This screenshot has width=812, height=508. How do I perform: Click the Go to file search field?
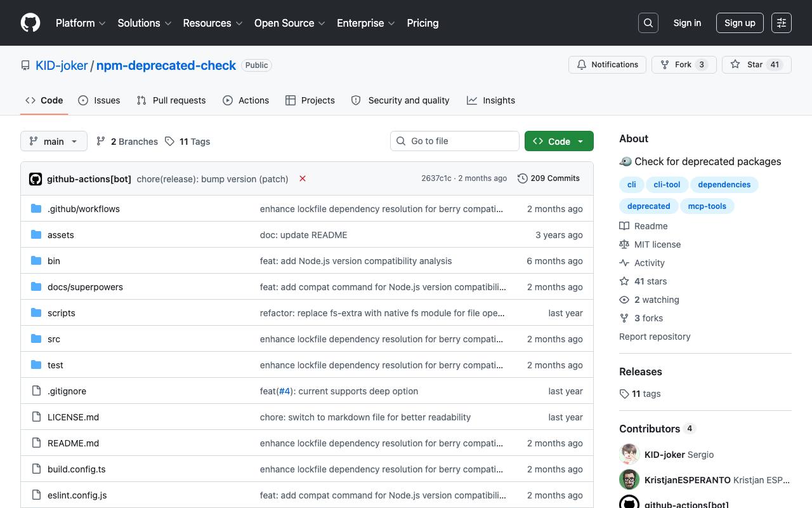click(455, 141)
